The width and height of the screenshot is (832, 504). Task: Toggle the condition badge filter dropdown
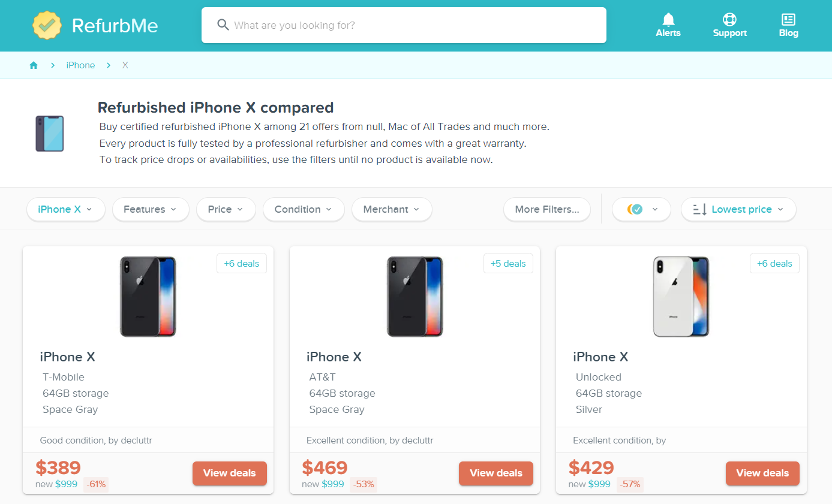[x=641, y=209]
